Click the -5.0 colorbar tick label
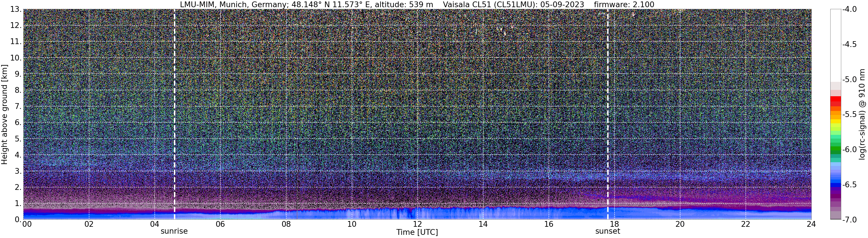Viewport: 868px width, 238px height. 849,80
